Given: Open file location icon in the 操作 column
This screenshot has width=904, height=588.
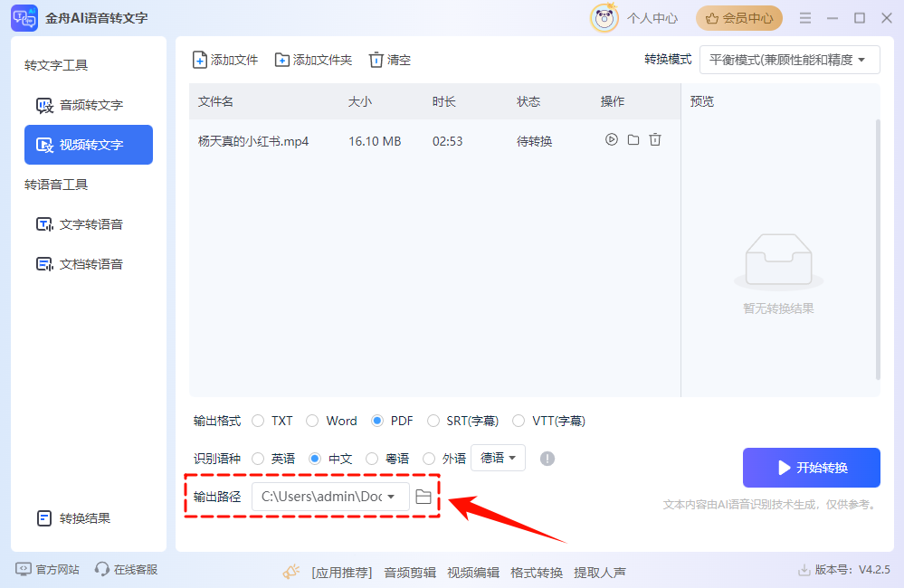Looking at the screenshot, I should pos(633,140).
